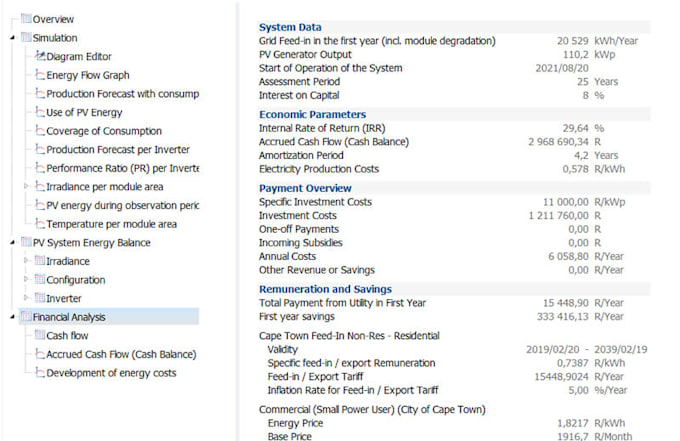Collapse the Financial Analysis node
The height and width of the screenshot is (441, 680).
point(11,317)
